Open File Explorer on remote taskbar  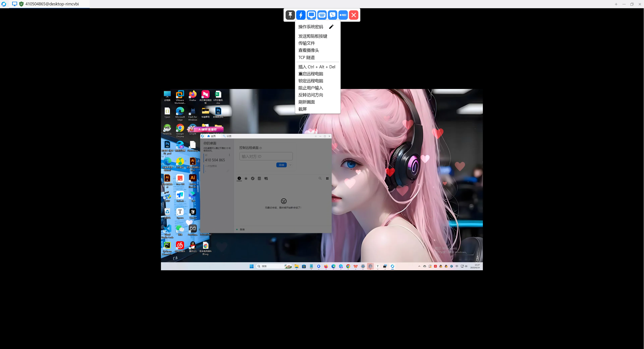[296, 266]
